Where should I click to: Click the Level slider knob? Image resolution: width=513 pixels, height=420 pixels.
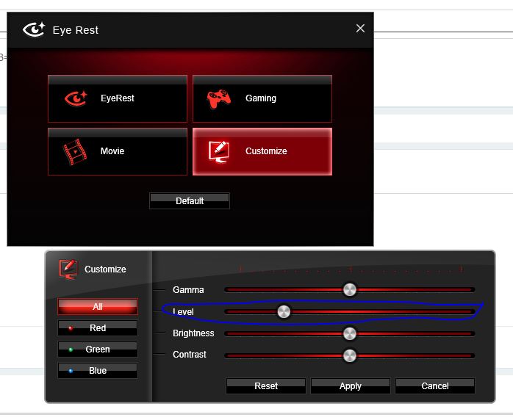284,311
